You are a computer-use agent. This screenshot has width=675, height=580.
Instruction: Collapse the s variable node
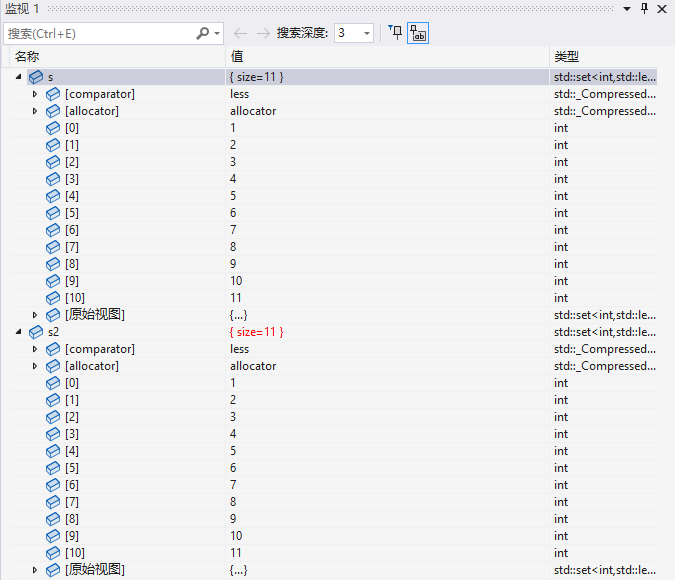click(x=18, y=77)
